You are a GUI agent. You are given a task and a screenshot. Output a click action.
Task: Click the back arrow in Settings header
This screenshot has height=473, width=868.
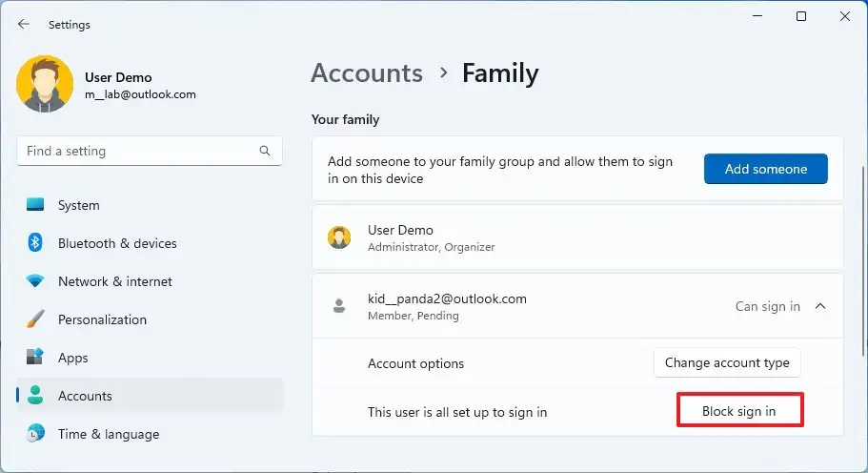(x=24, y=25)
